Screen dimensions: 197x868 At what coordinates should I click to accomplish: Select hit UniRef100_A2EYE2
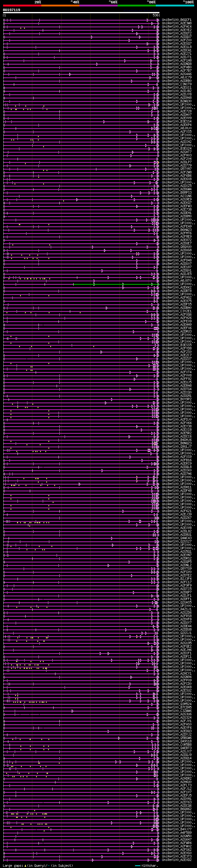click(176, 30)
